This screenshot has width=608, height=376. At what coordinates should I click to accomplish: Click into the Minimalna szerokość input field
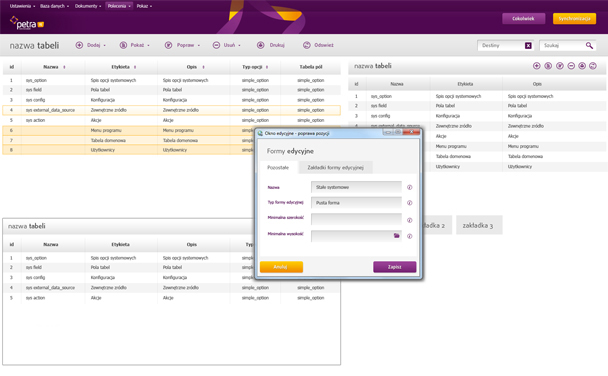tap(356, 219)
